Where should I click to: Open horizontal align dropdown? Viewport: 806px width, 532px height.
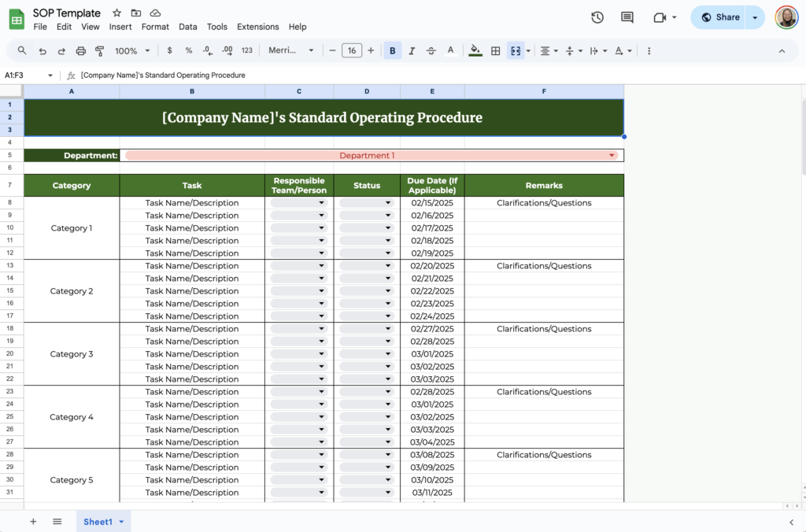click(549, 50)
